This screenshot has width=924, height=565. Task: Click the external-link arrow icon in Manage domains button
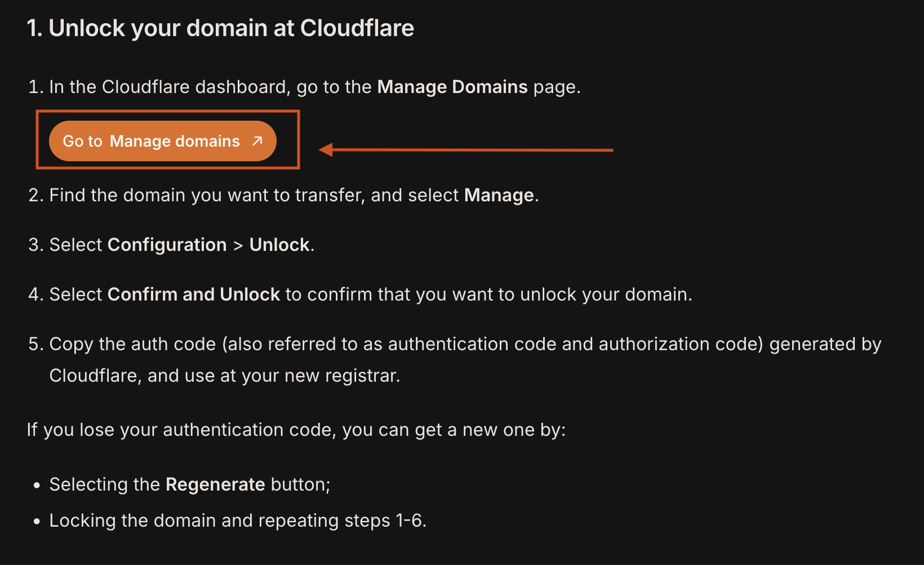pos(257,141)
